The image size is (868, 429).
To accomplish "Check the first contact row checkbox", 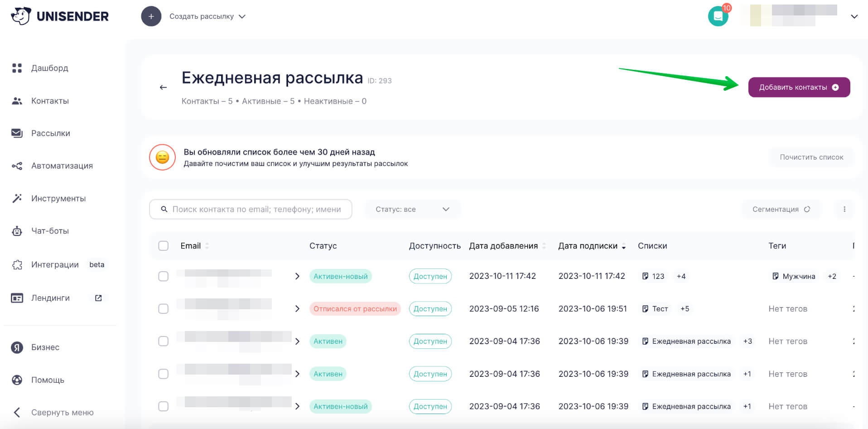I will tap(164, 276).
